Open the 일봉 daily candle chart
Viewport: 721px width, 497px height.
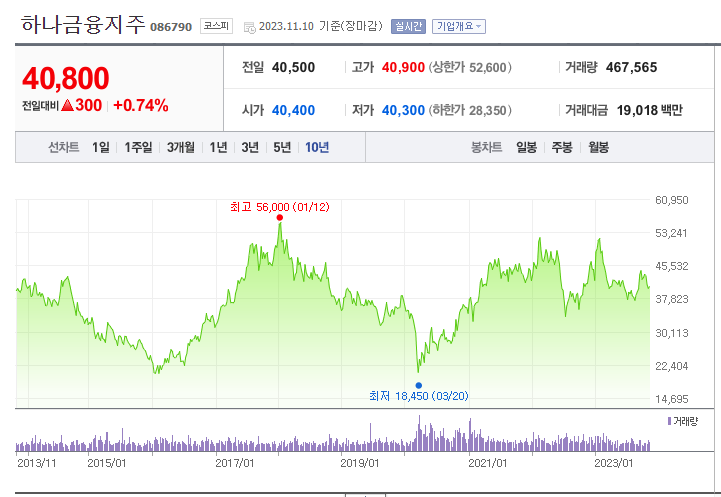point(526,148)
